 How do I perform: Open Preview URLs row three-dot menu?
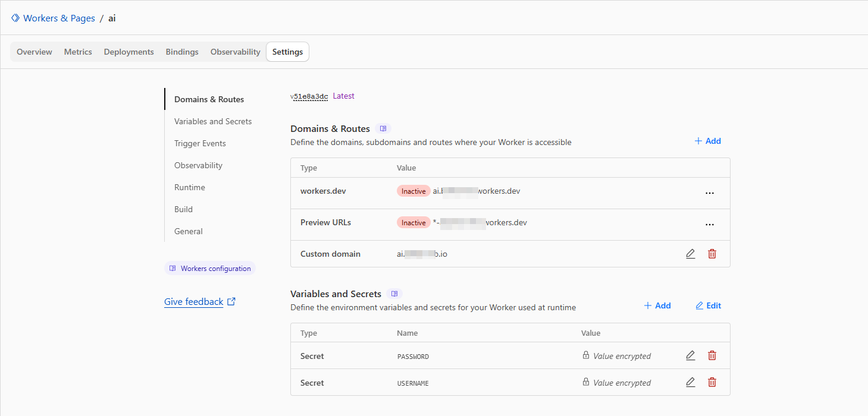(x=709, y=225)
